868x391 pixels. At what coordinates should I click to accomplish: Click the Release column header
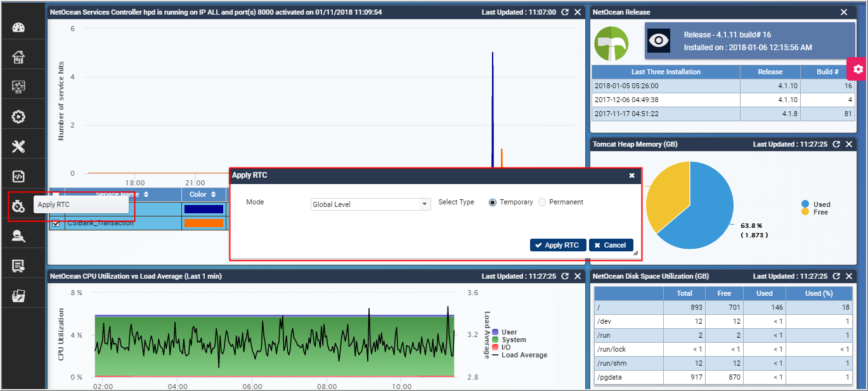(770, 72)
